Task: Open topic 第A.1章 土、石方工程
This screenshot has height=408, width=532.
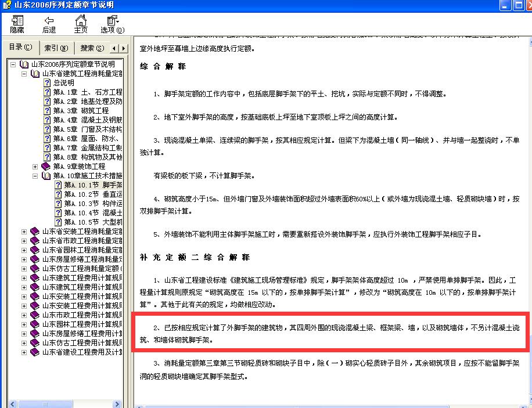Action: coord(88,92)
